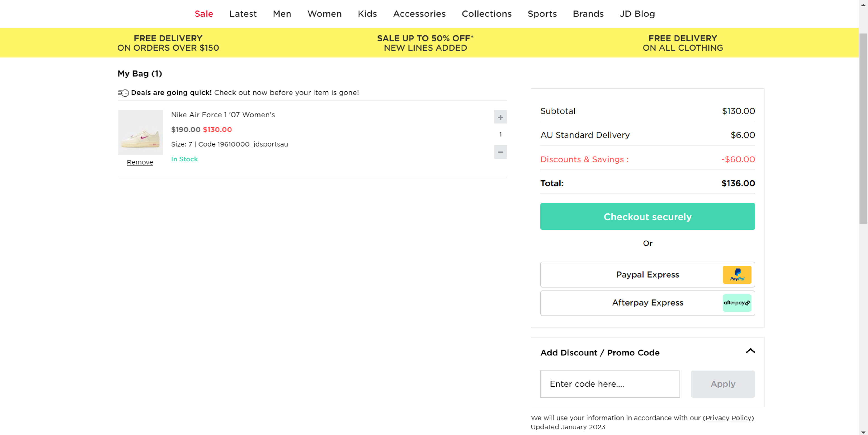Open the Sports menu
The width and height of the screenshot is (868, 435).
(542, 14)
